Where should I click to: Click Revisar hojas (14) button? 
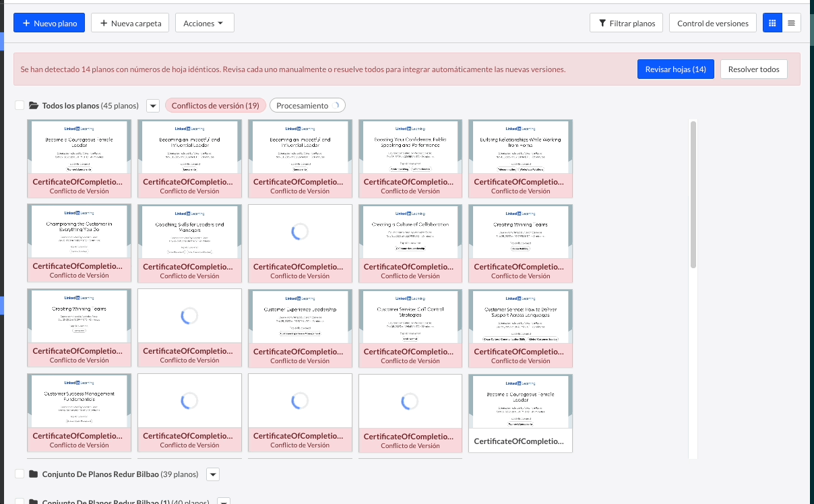675,69
